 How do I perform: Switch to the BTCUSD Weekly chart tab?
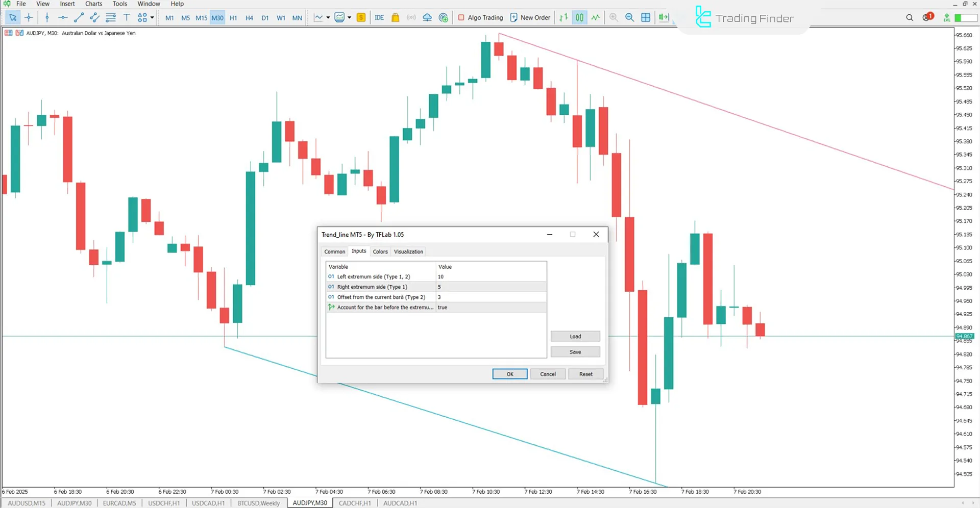pos(258,503)
